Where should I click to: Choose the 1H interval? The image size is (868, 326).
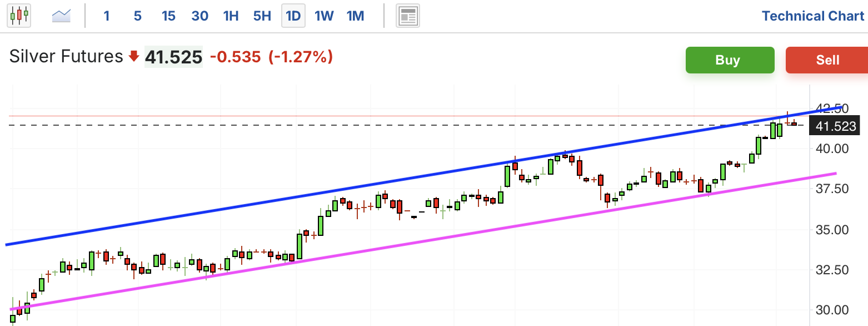(x=231, y=16)
